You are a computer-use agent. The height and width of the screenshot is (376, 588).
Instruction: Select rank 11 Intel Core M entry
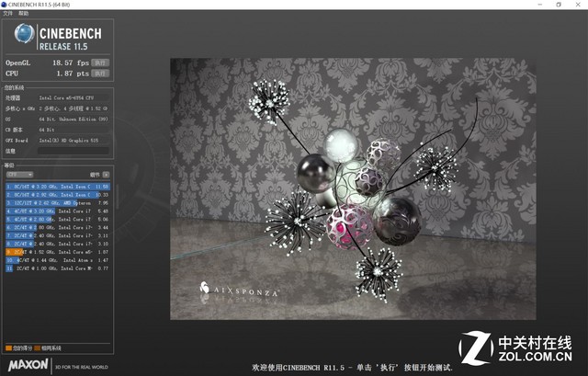pyautogui.click(x=58, y=268)
